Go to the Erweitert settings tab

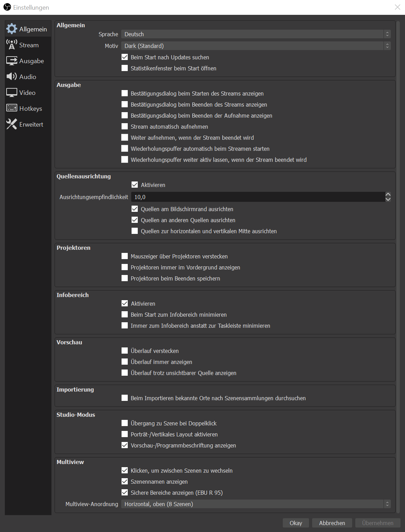click(x=31, y=125)
